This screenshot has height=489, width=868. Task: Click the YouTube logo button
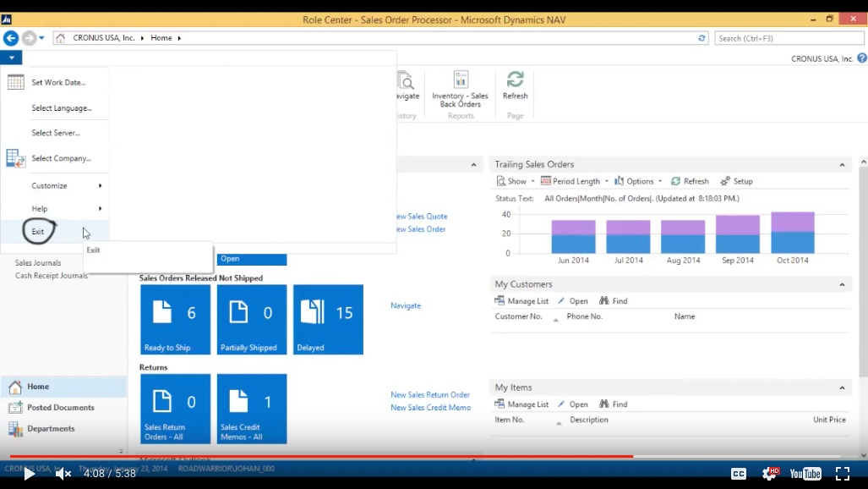click(x=805, y=474)
